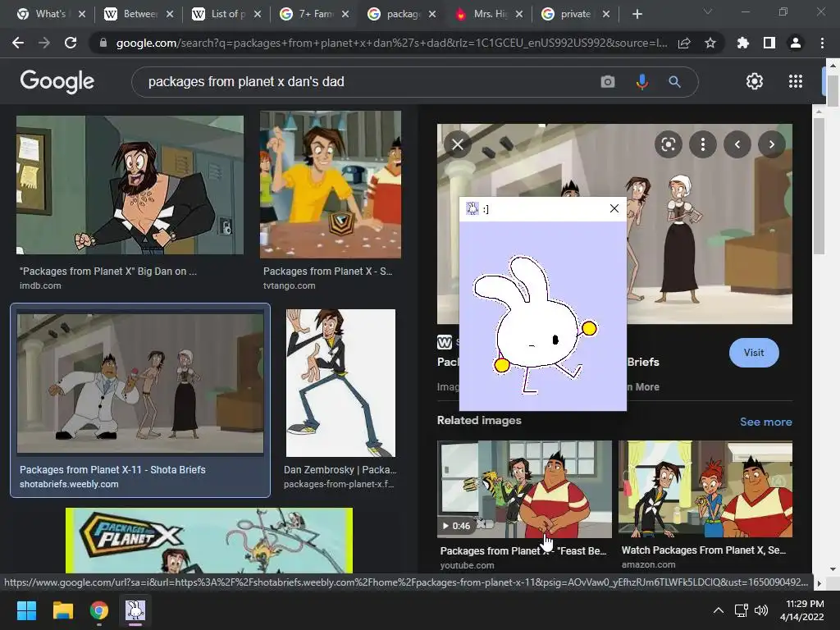Open the Big Dan imdb.com image
The image size is (840, 630).
click(x=130, y=185)
